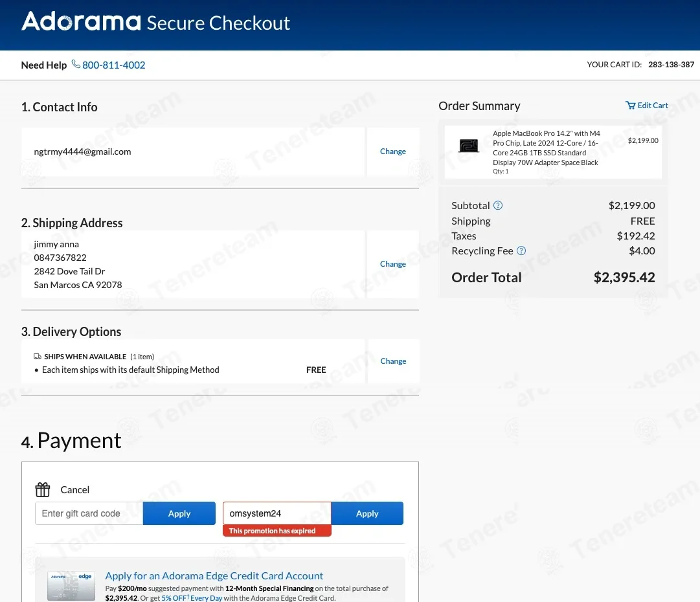Click the Order Total amount $2,395.42
700x602 pixels.
point(624,277)
